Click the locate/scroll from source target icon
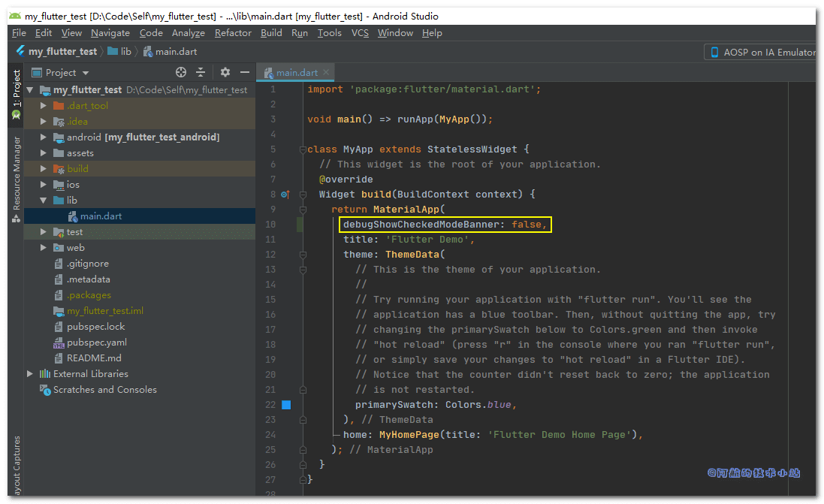The height and width of the screenshot is (504, 824). [181, 72]
